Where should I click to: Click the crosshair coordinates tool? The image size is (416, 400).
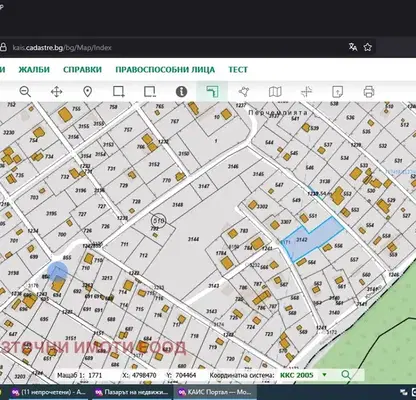pyautogui.click(x=306, y=91)
